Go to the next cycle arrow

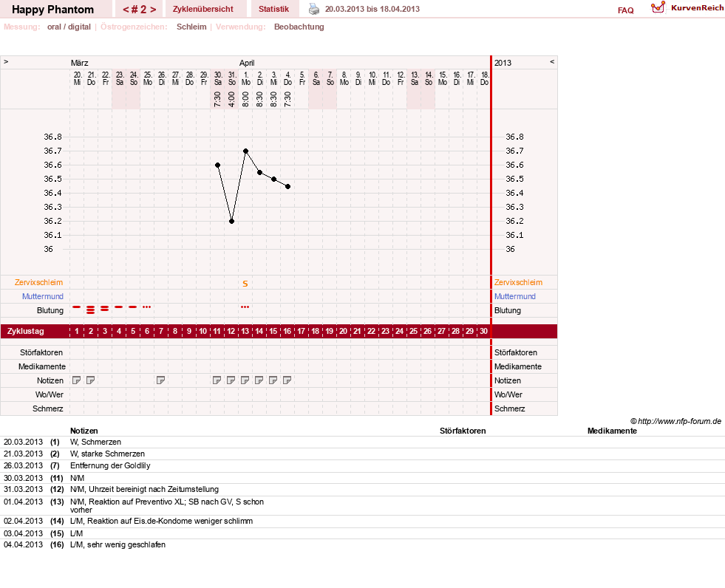[153, 10]
